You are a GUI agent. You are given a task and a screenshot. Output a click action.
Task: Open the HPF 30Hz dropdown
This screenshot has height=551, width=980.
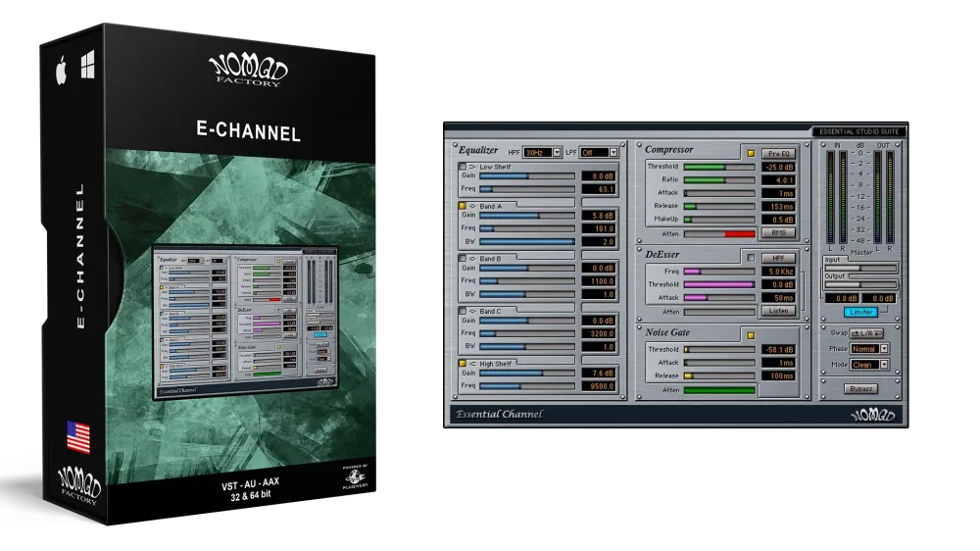tap(543, 153)
